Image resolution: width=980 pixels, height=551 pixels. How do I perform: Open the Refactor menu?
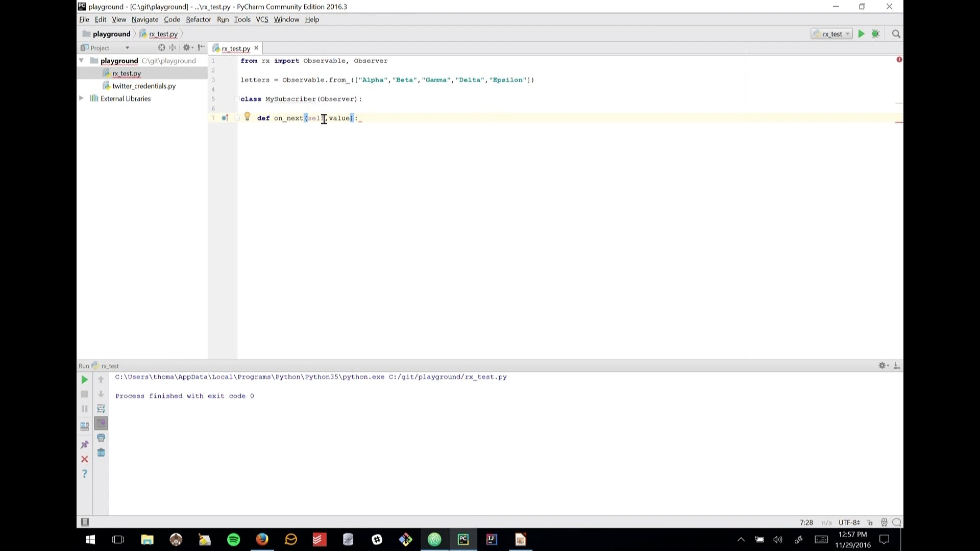(x=199, y=19)
